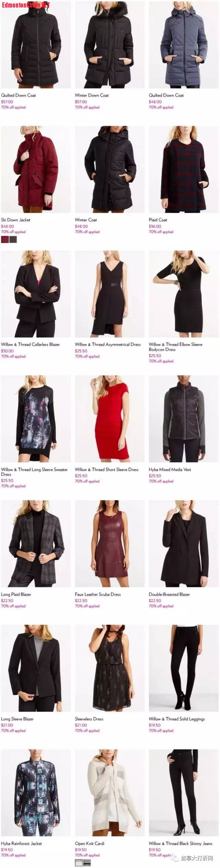
Task: Select the gray swatch under Ski Down Jacket
Action: pos(13,240)
